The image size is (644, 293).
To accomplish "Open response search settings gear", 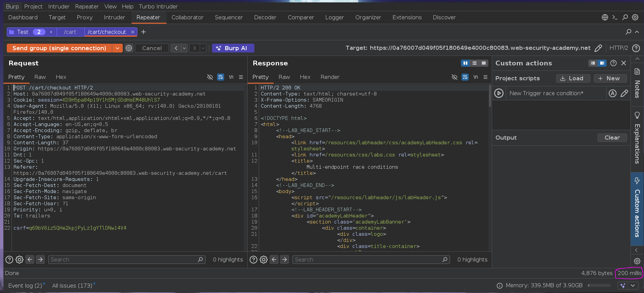I will pyautogui.click(x=264, y=259).
